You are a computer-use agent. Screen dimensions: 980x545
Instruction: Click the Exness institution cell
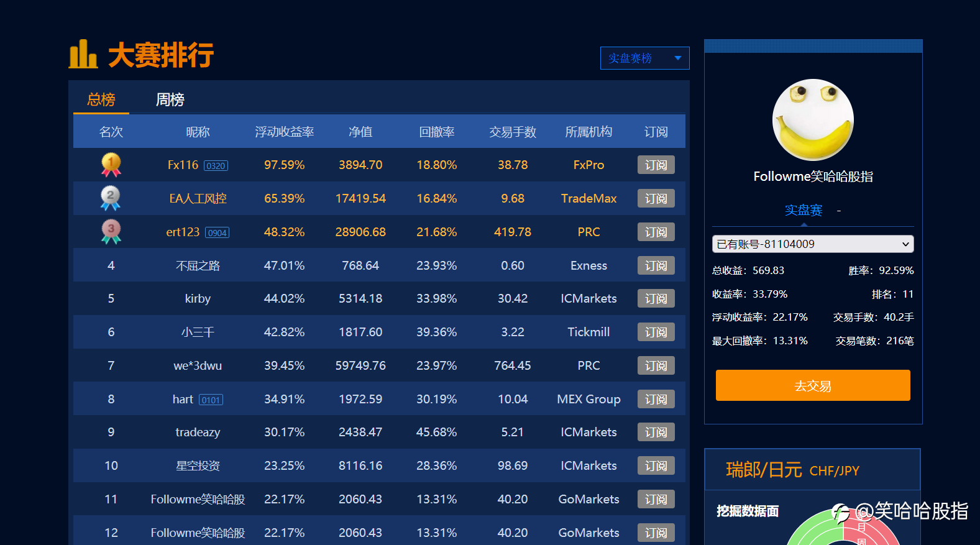(x=588, y=265)
